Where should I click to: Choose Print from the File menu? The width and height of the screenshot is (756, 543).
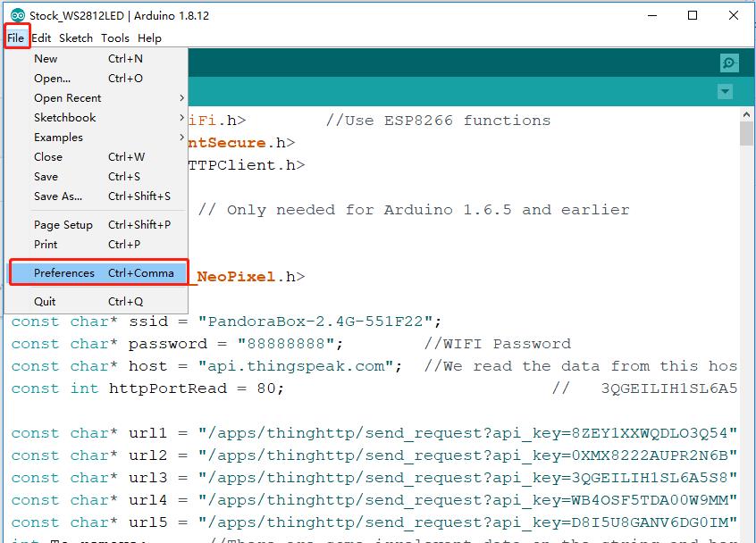46,245
